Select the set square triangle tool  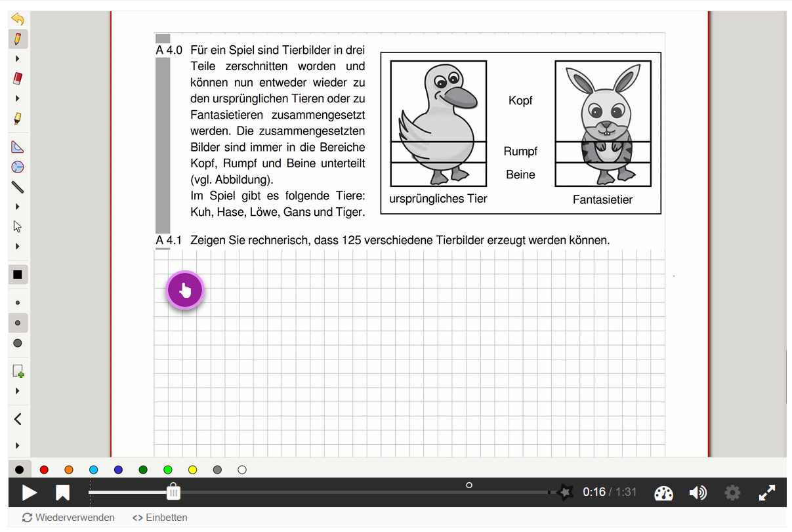(18, 147)
